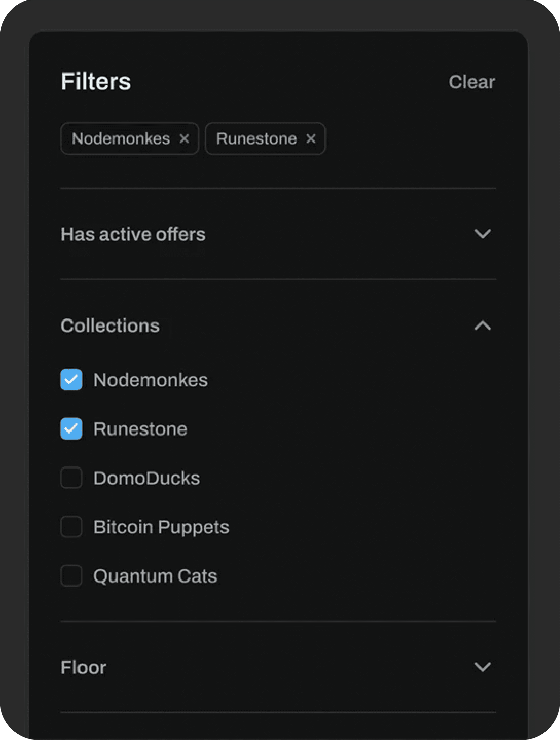Uncheck the Nodemonkes checkbox
Image resolution: width=560 pixels, height=740 pixels.
(x=71, y=380)
